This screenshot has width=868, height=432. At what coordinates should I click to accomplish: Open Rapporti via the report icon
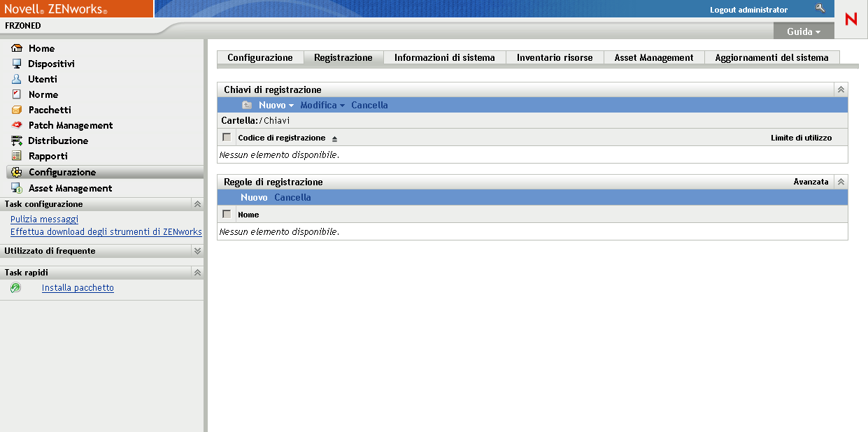pos(16,156)
